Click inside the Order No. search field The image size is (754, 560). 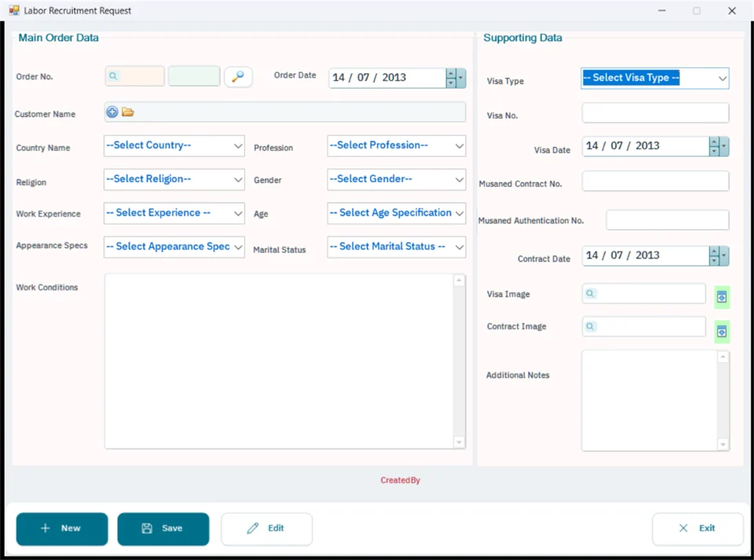(135, 76)
